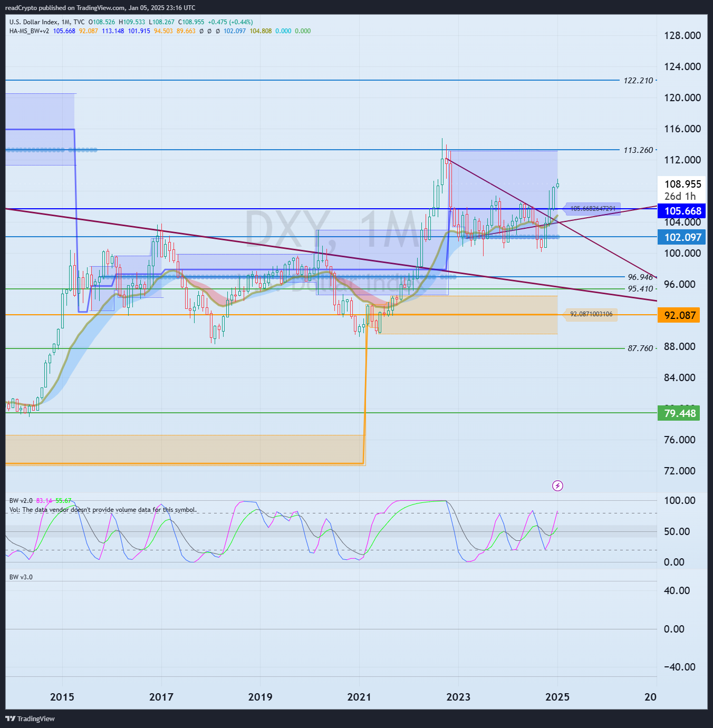Screen dimensions: 713x728
Task: Click the 2025 label on time axis
Action: point(557,697)
